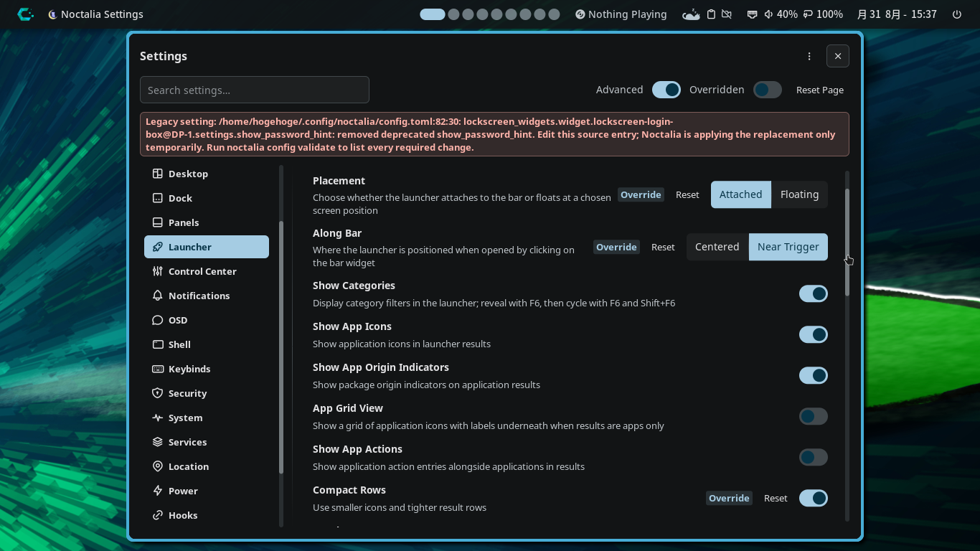Open the Power settings section

(207, 491)
